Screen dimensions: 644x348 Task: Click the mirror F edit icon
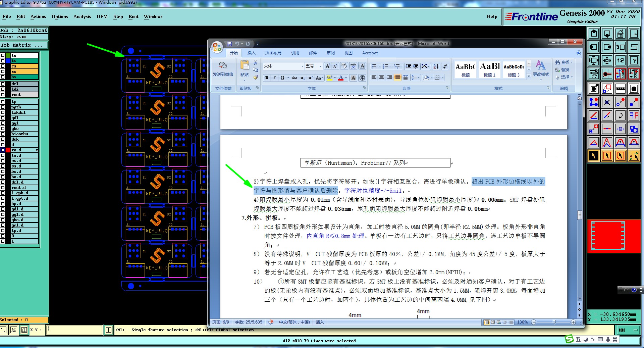pyautogui.click(x=634, y=115)
